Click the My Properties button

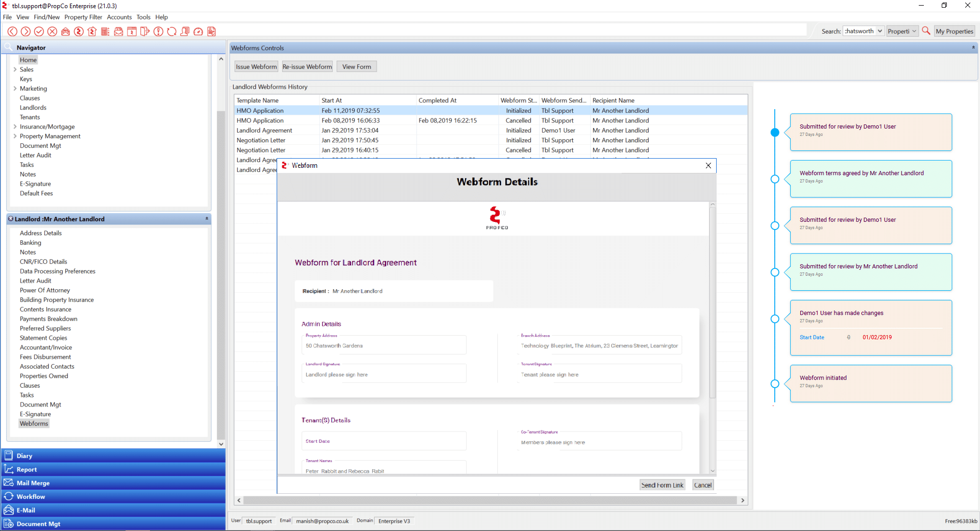(x=954, y=31)
